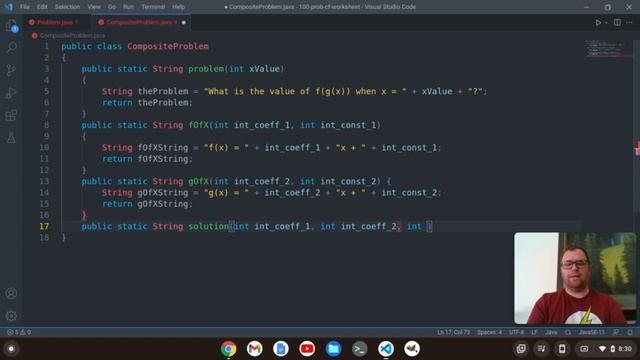Click the CompositeProblem class name on line 1
Viewport: 640px width, 360px height.
coord(168,46)
